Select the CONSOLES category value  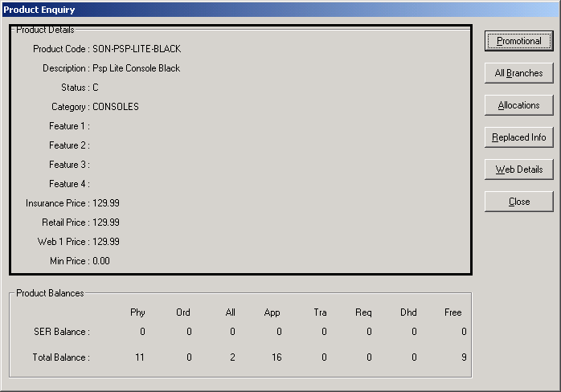[116, 107]
